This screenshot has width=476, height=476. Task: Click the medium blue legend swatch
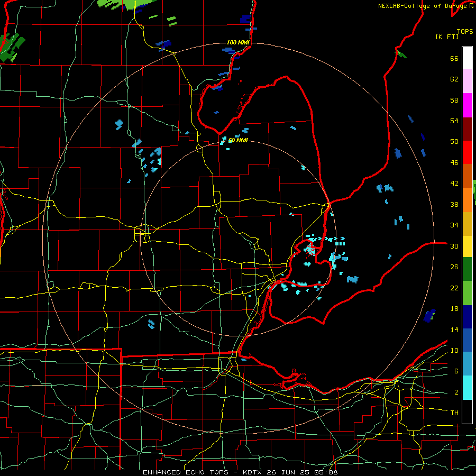(x=467, y=340)
